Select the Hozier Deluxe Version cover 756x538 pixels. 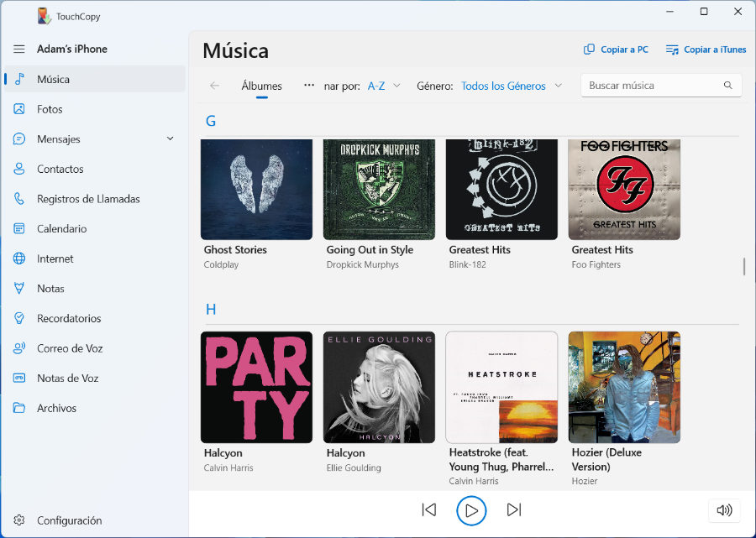pyautogui.click(x=624, y=387)
